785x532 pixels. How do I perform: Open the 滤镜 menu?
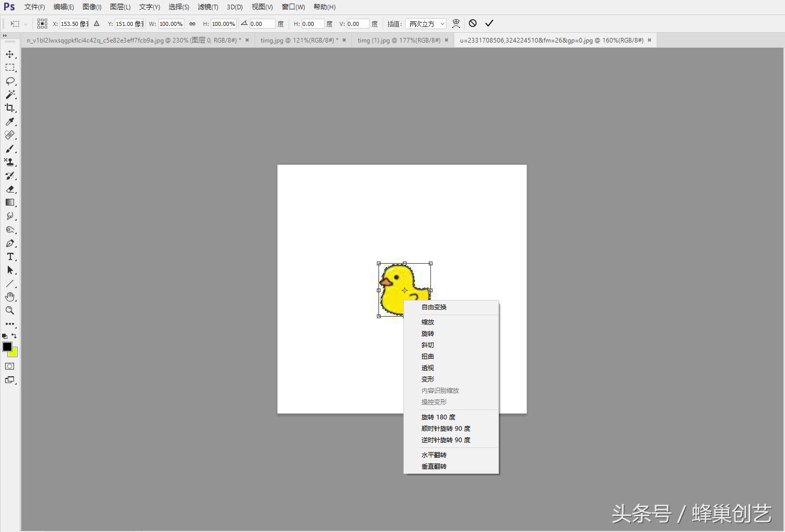[x=208, y=7]
